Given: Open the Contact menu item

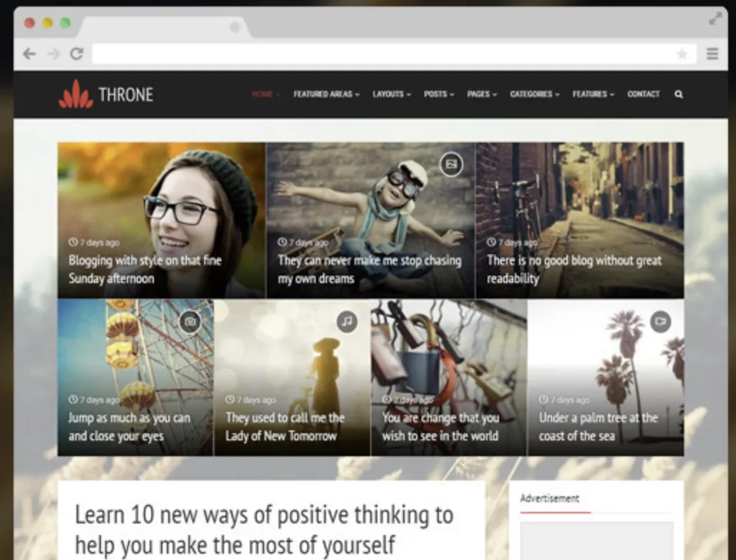Looking at the screenshot, I should [x=644, y=95].
